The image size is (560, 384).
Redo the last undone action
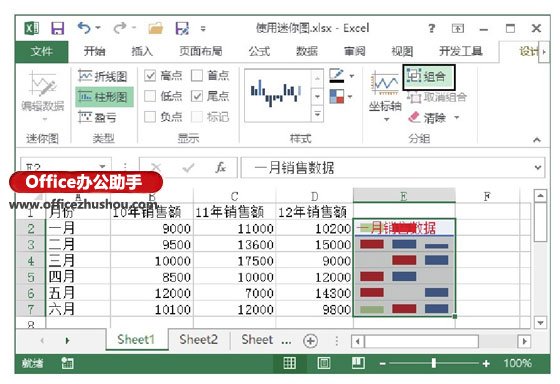click(120, 28)
